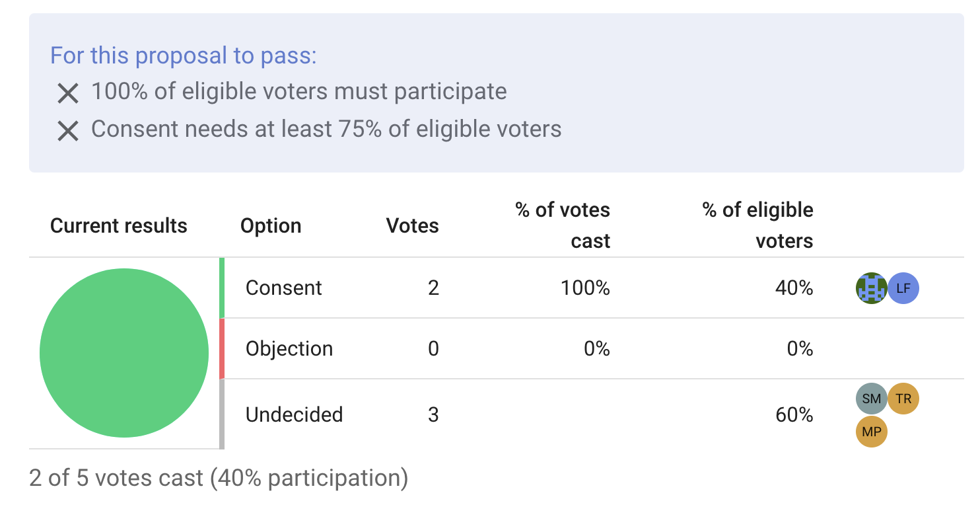Click the pixelated green voter avatar beside LF
The image size is (980, 505).
point(872,288)
